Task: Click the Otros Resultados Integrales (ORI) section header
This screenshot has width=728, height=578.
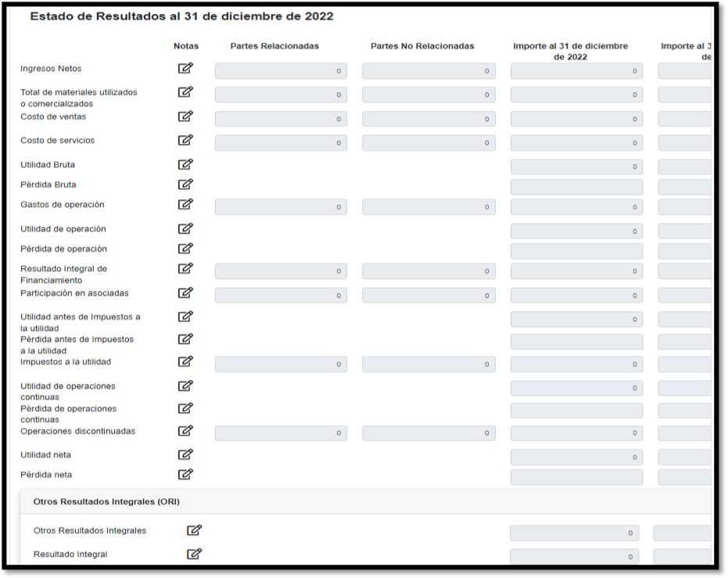Action: pos(106,501)
